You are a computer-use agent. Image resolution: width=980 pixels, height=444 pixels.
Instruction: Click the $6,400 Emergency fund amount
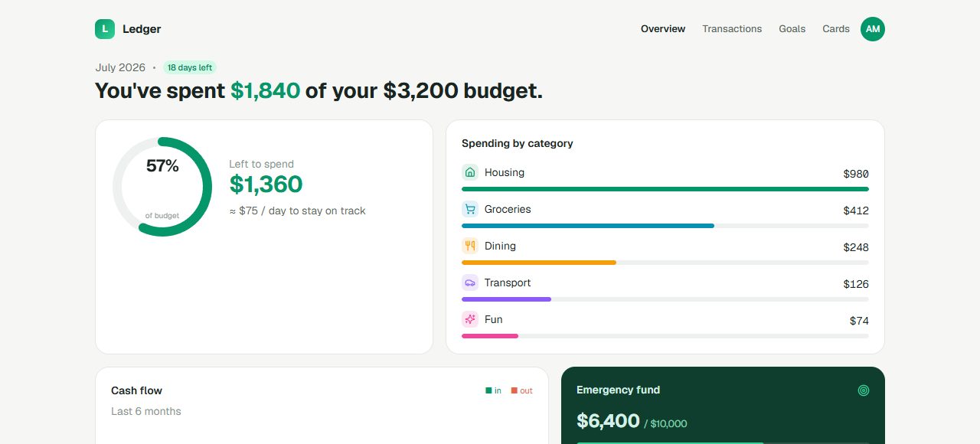pyautogui.click(x=608, y=421)
